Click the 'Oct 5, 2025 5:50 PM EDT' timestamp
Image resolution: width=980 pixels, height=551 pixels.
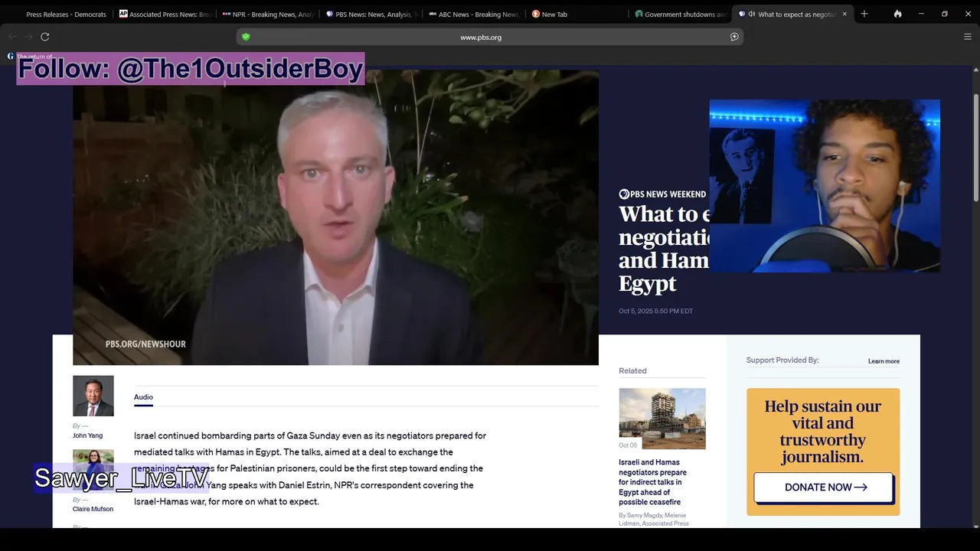pos(655,311)
